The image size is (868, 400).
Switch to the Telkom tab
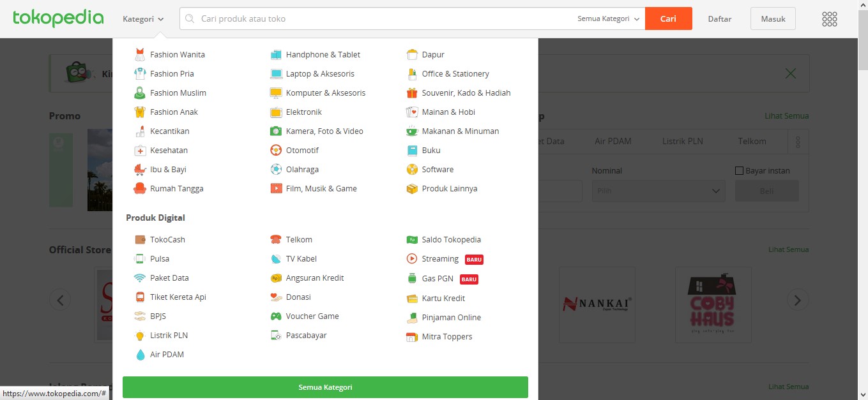click(752, 141)
